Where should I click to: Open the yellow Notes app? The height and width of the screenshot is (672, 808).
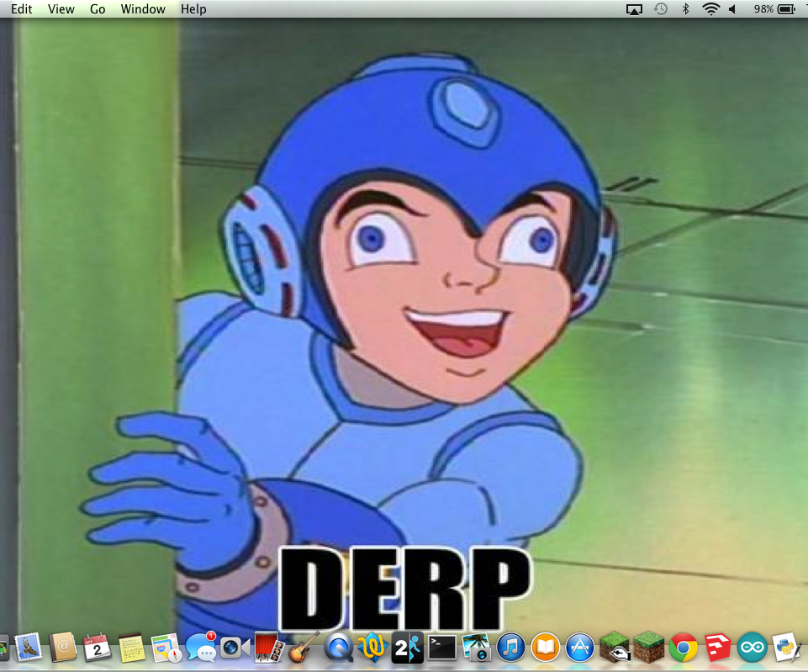click(x=132, y=648)
